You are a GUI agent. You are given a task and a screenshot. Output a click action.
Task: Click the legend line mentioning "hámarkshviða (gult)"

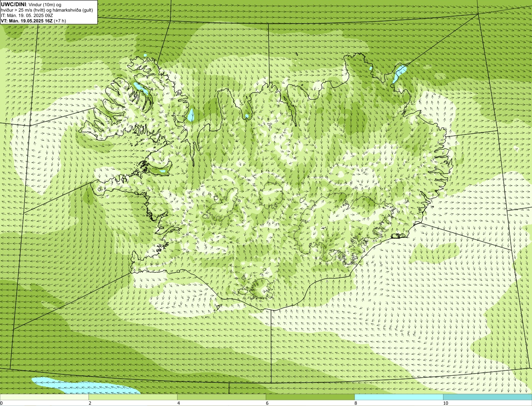[47, 10]
